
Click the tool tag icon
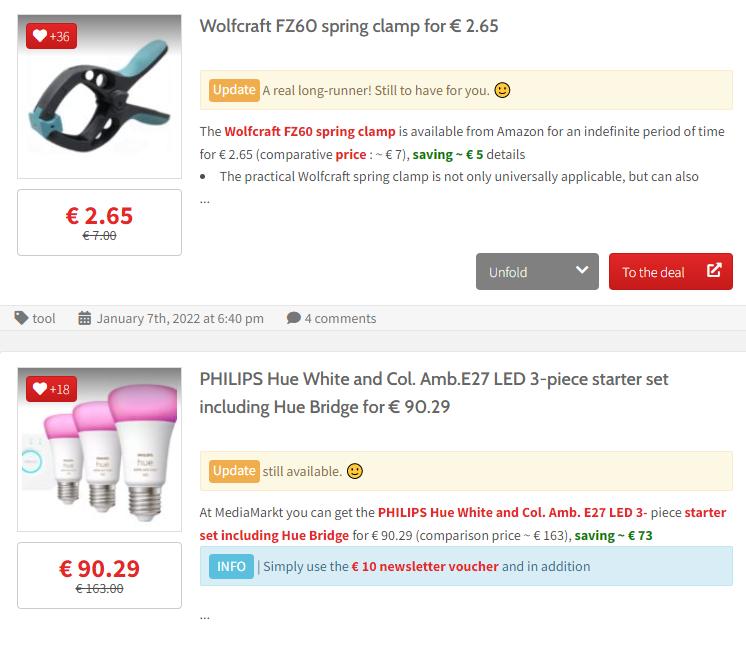(21, 318)
